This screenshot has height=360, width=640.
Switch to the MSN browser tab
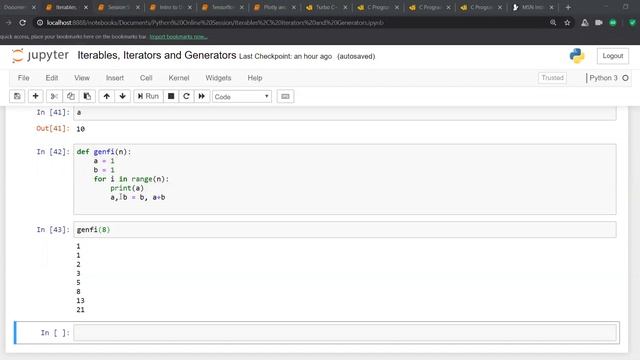coord(533,7)
